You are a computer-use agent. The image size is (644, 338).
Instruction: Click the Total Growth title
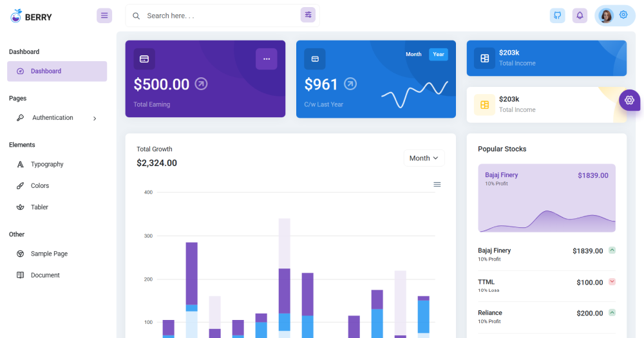155,149
